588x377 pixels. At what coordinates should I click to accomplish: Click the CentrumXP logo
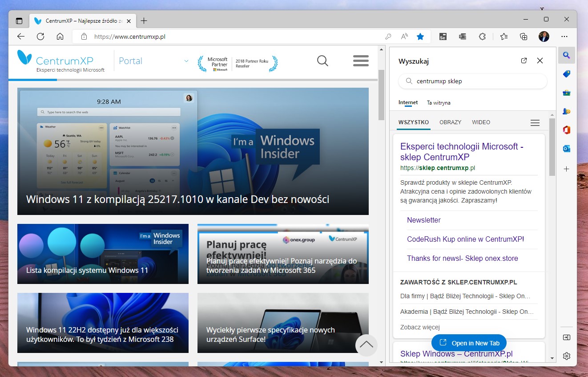tap(61, 61)
